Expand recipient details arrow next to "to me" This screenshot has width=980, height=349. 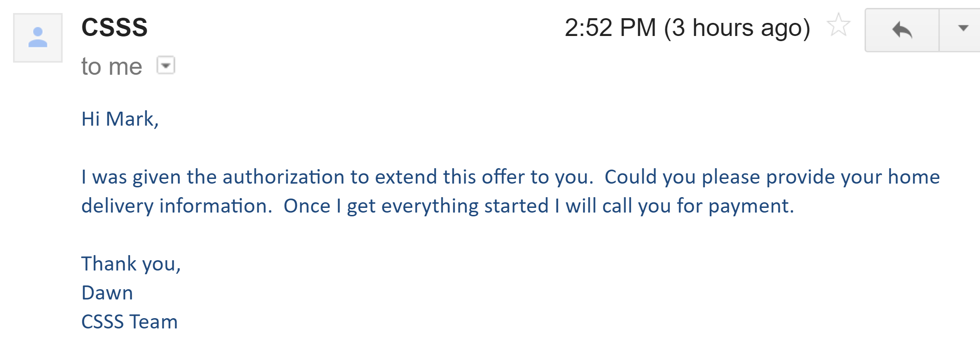tap(165, 65)
